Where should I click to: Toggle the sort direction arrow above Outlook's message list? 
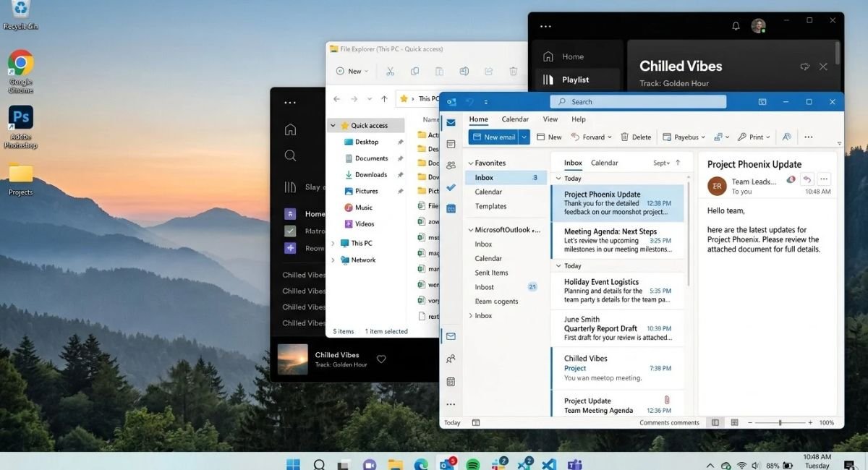(678, 163)
